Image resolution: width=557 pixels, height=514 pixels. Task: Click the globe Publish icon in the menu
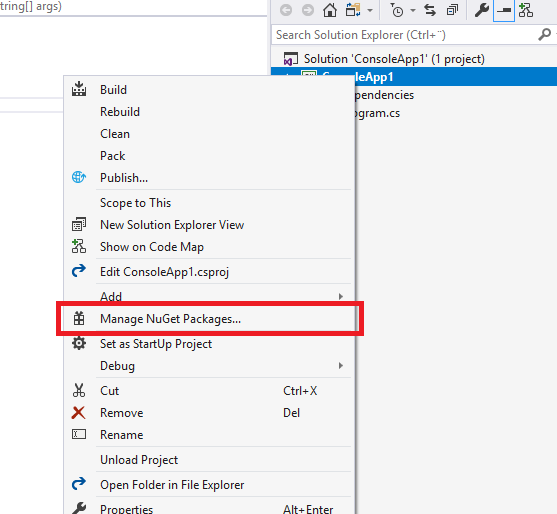tap(79, 177)
